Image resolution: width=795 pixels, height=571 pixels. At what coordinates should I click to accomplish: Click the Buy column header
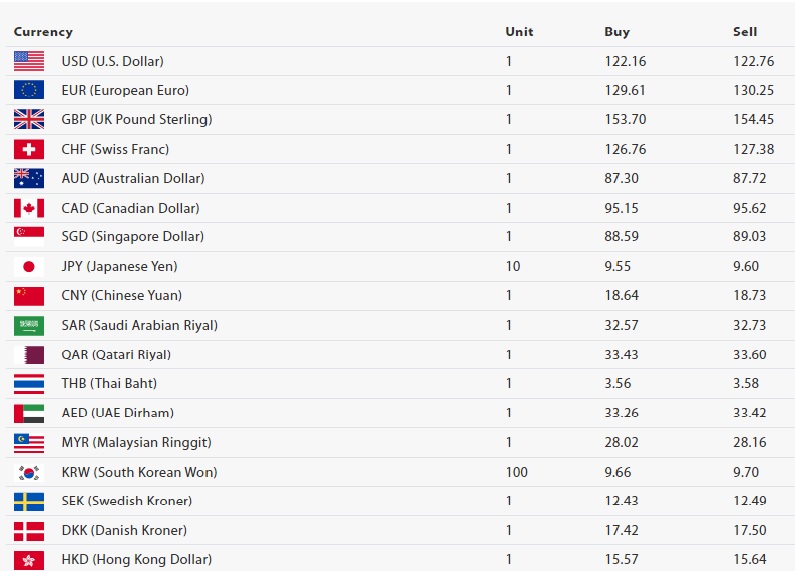617,32
